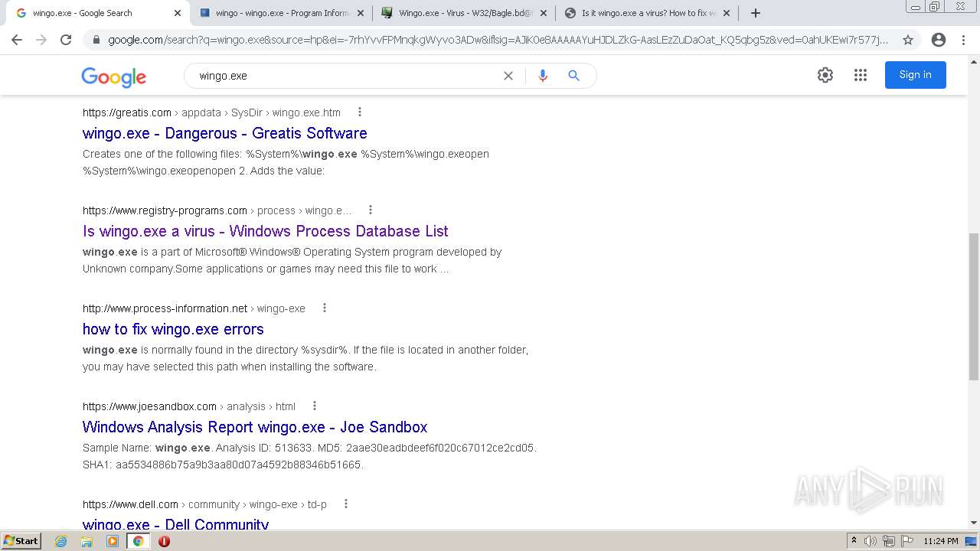Close the Program Information tab
Screen dimensions: 980x551
click(x=361, y=13)
